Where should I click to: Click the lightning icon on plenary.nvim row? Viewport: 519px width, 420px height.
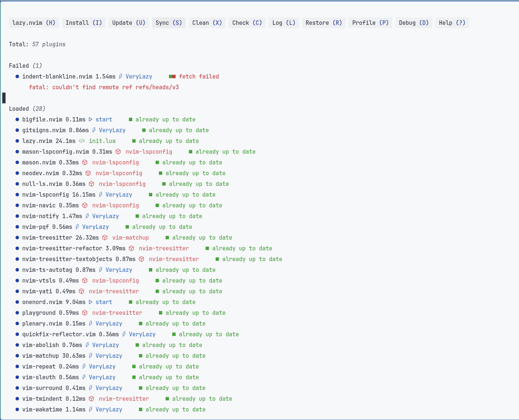[x=90, y=323]
